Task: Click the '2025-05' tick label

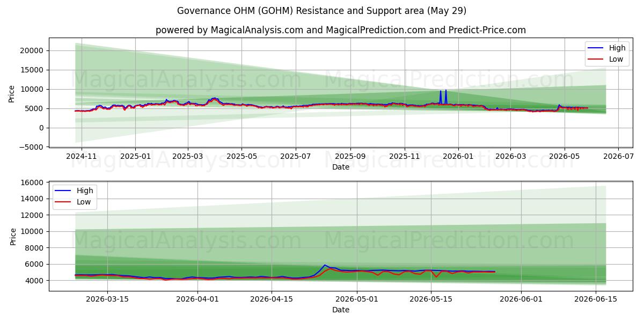Action: [241, 156]
